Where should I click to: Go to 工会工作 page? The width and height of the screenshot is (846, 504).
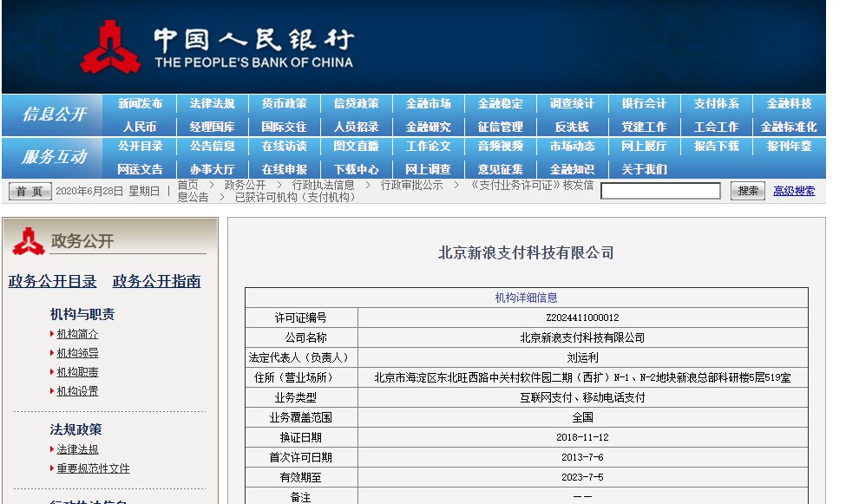pos(716,127)
